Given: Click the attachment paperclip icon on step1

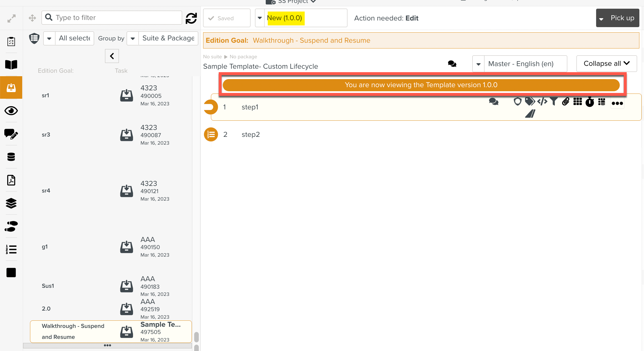Looking at the screenshot, I should click(566, 102).
